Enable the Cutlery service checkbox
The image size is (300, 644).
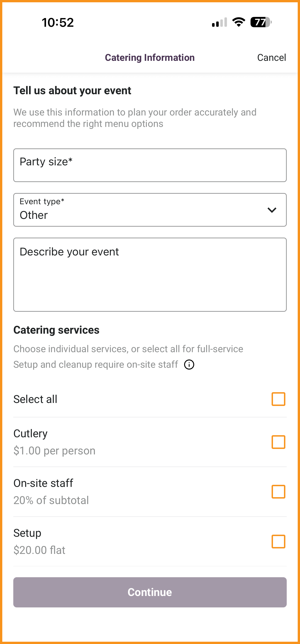(x=278, y=442)
